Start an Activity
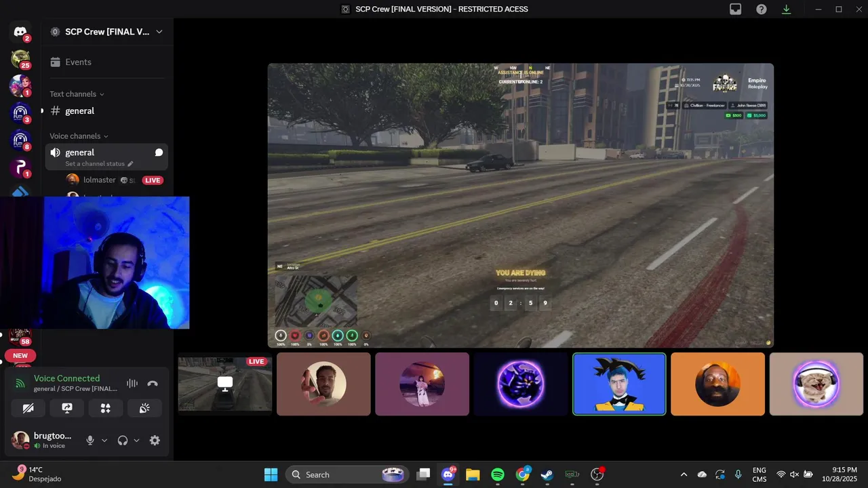The image size is (868, 488). pyautogui.click(x=106, y=408)
